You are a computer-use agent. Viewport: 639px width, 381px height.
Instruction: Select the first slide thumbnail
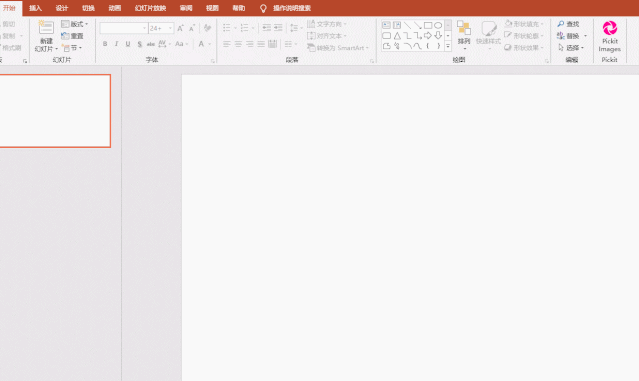55,111
